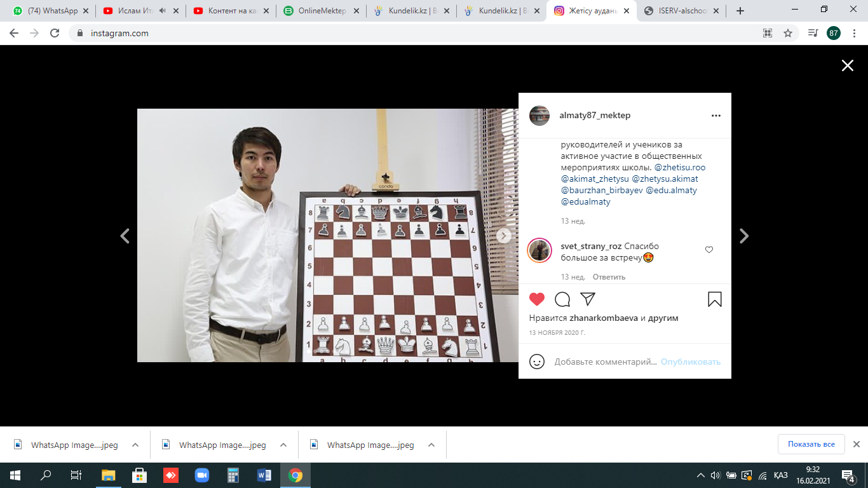This screenshot has height=488, width=868.
Task: Open the @akimat_zhetysu mention
Action: [595, 179]
